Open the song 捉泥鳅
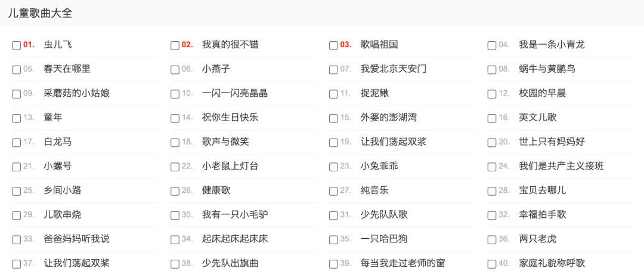The width and height of the screenshot is (644, 280). point(374,93)
